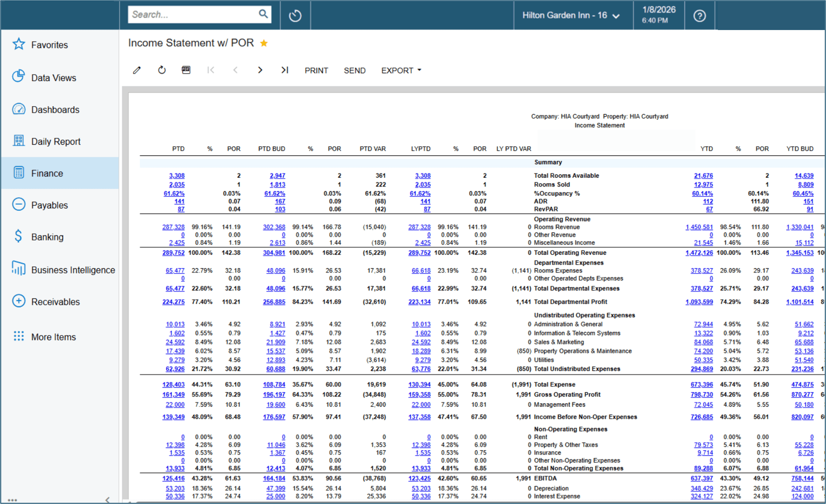Go to next report page arrow
826x504 pixels.
[x=260, y=70]
